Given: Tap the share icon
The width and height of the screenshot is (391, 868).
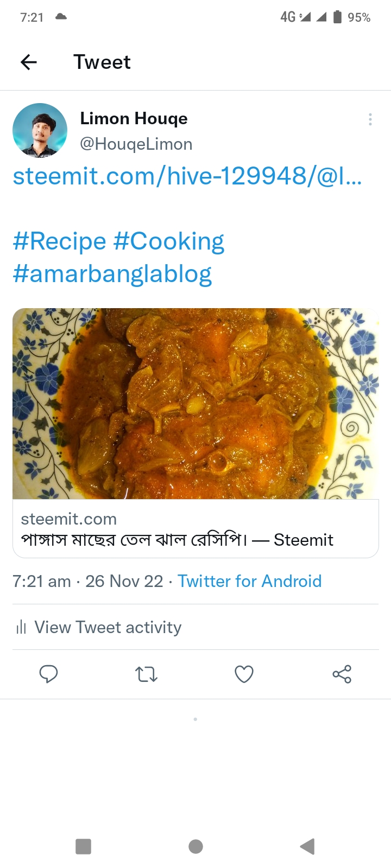Looking at the screenshot, I should (x=342, y=674).
